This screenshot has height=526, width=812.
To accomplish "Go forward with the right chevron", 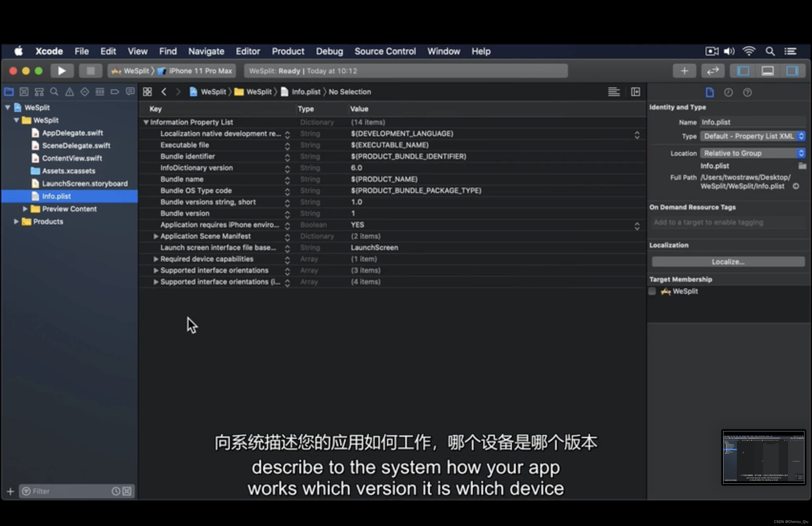I will coord(178,92).
